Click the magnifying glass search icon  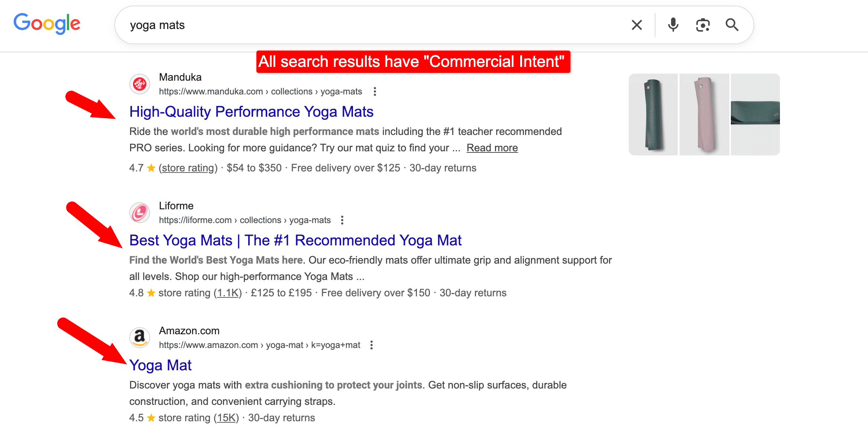click(731, 25)
